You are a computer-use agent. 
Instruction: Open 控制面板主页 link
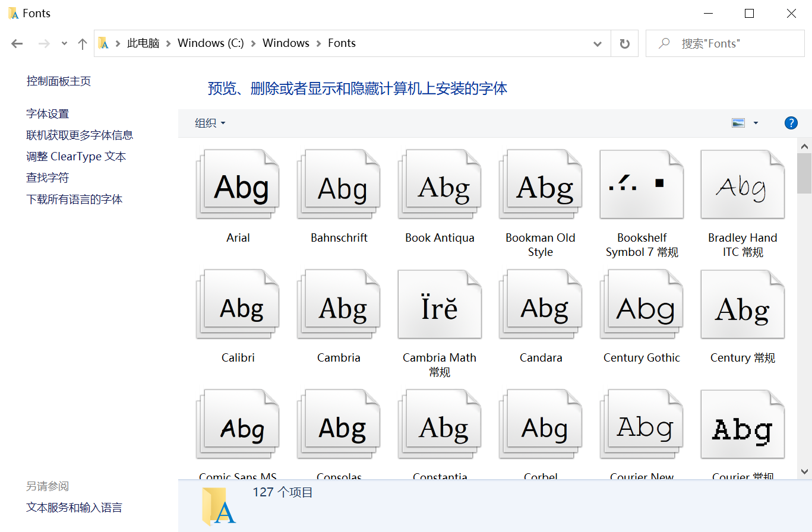[x=59, y=81]
